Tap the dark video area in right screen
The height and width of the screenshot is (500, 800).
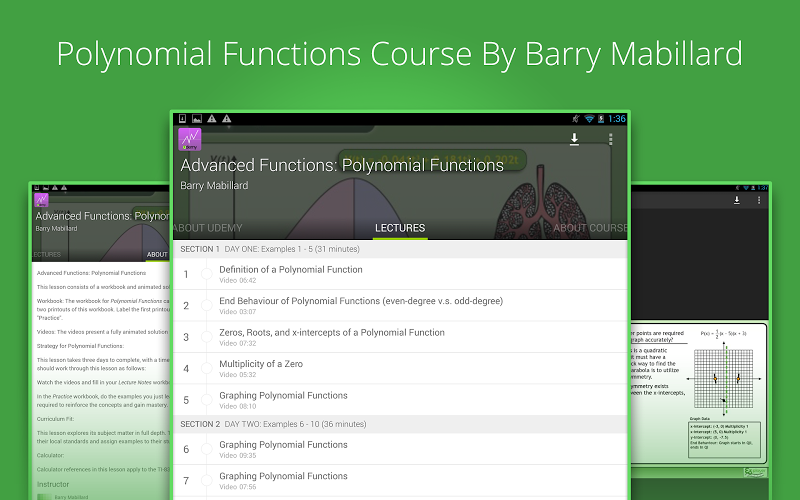pyautogui.click(x=699, y=264)
